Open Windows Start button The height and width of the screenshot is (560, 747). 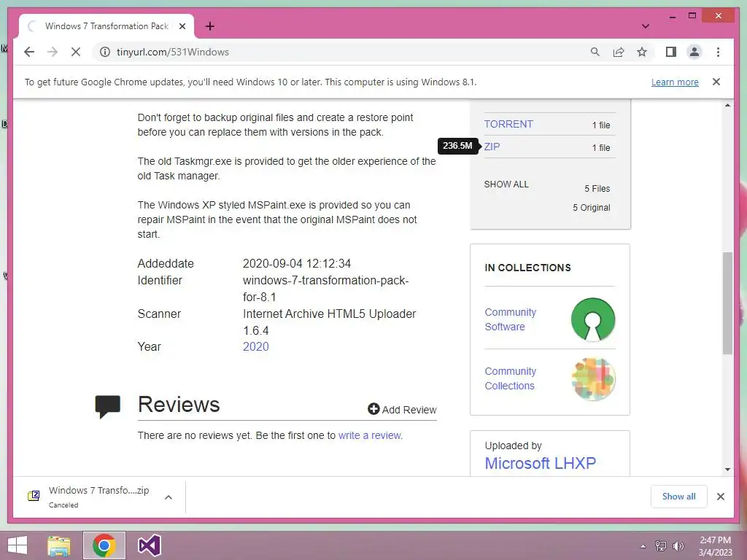click(18, 545)
